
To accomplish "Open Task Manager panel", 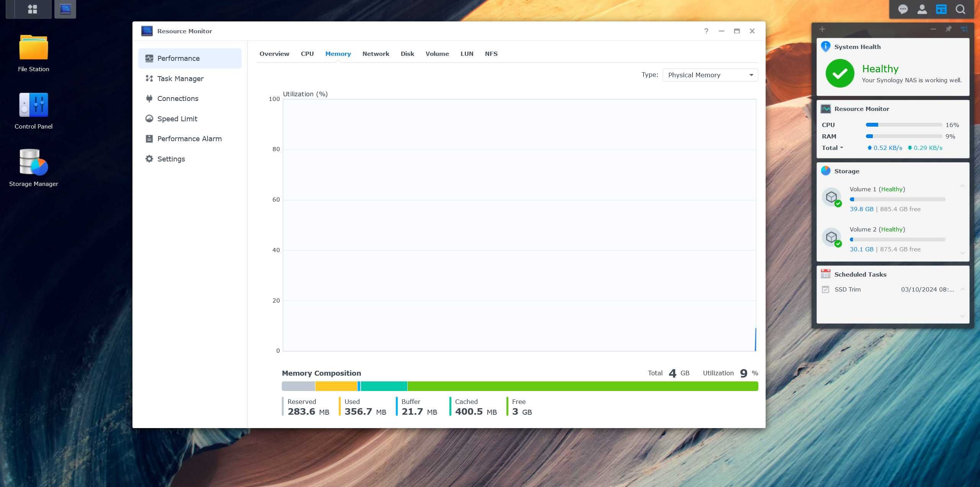I will (x=180, y=78).
